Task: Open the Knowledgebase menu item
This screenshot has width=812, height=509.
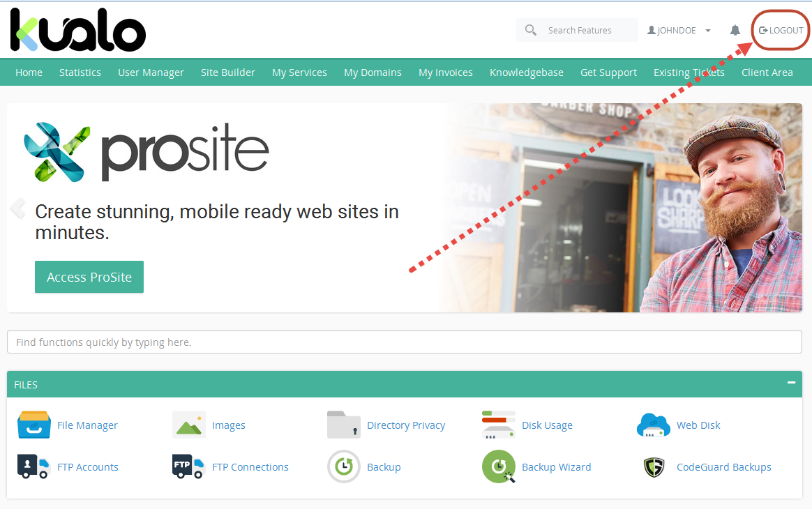Action: (527, 73)
